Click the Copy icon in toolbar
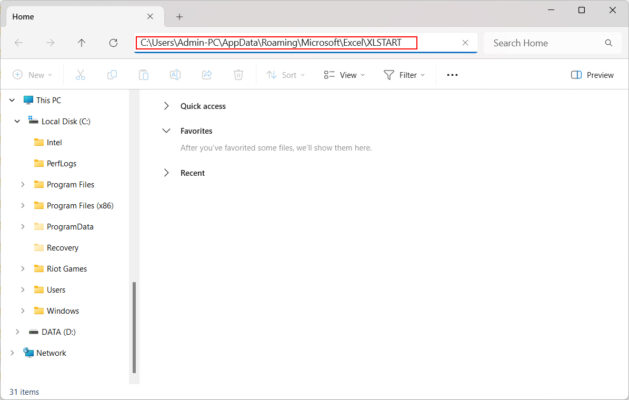The image size is (629, 400). pos(112,75)
